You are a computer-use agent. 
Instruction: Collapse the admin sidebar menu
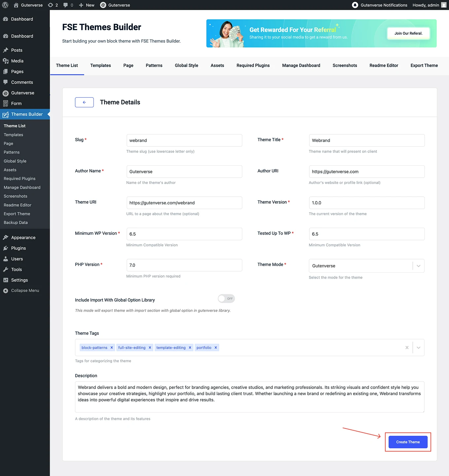tap(25, 290)
